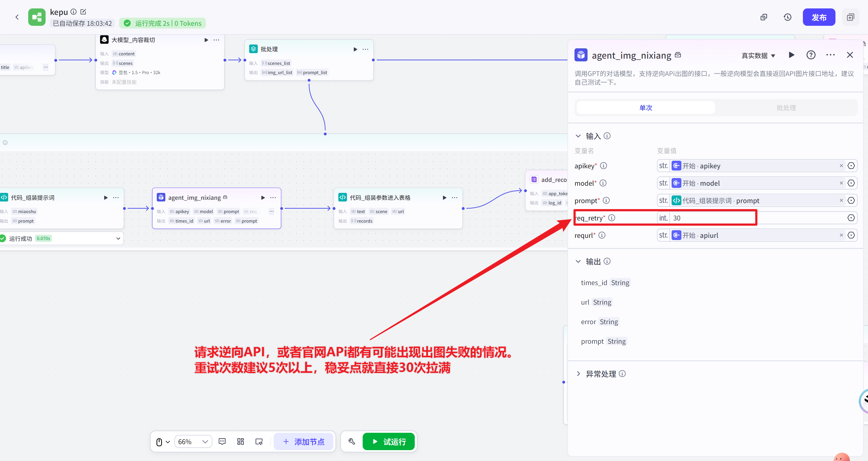
Task: Toggle the comment tool in toolbar
Action: (222, 442)
